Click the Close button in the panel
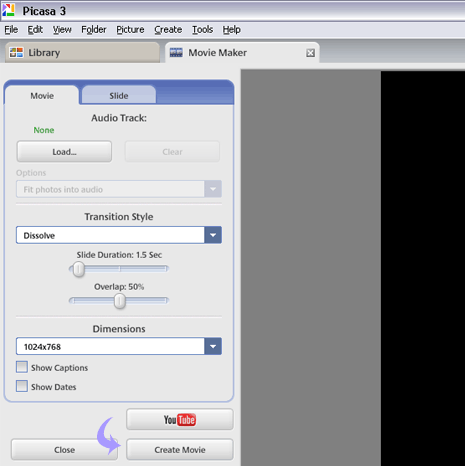Screen dimensions: 465x466 click(64, 450)
